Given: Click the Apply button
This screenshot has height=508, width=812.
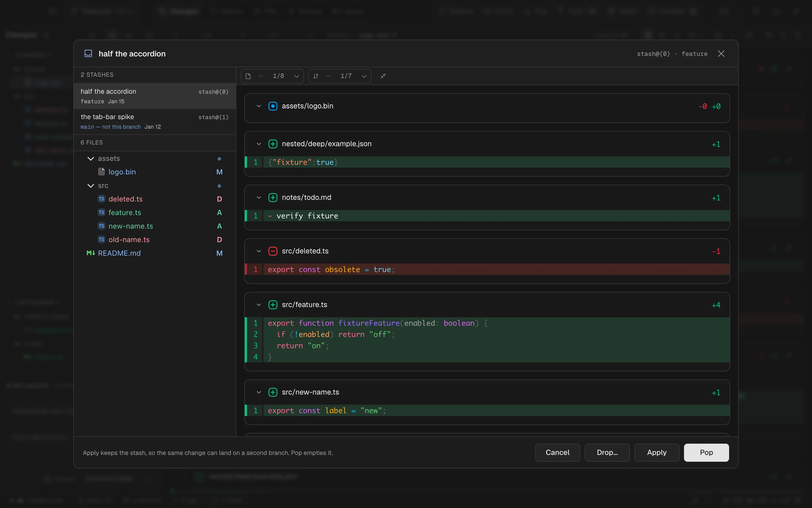Looking at the screenshot, I should pyautogui.click(x=657, y=453).
